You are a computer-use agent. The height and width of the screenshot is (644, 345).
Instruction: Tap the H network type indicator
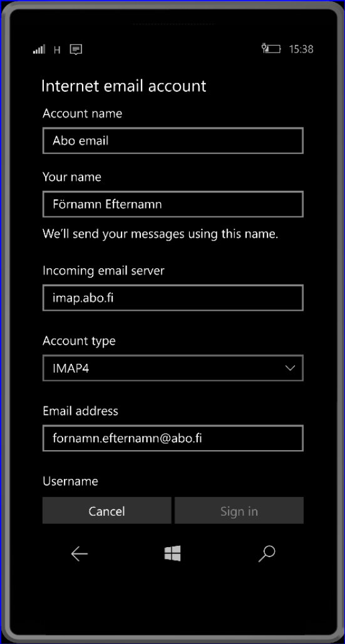point(57,50)
